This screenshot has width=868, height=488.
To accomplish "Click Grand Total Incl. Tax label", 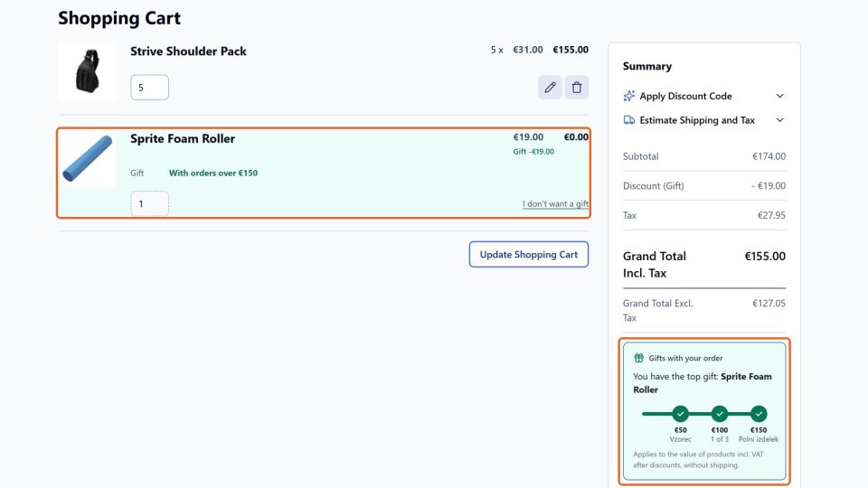I will tap(655, 265).
